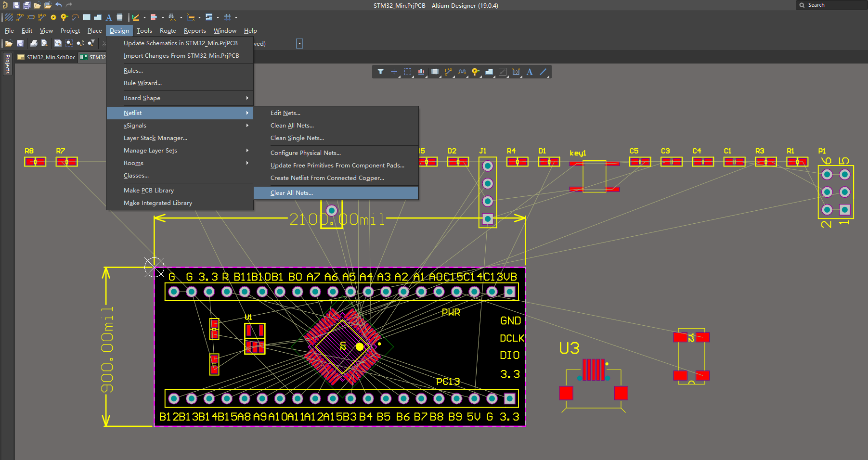Open the Route menu
This screenshot has height=460, width=868.
pos(168,30)
